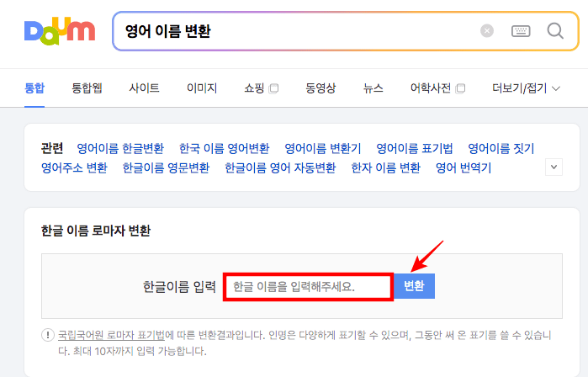Screen dimensions: 588x377
Task: Go to the 이미지 tab
Action: tap(202, 88)
